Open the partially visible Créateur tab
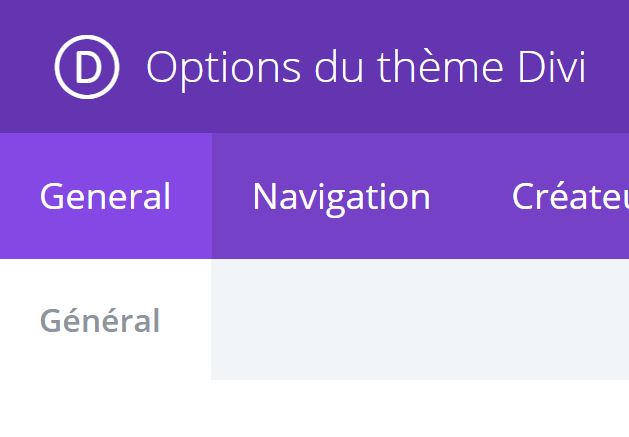Viewport: 629px width, 437px height. click(x=569, y=196)
